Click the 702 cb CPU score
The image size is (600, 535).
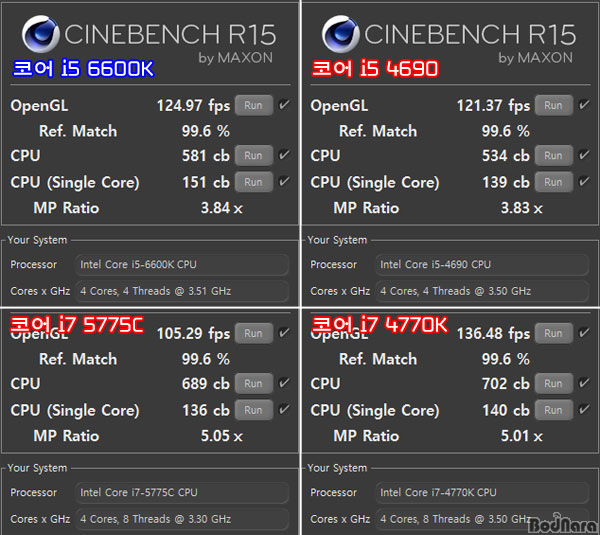click(x=506, y=383)
